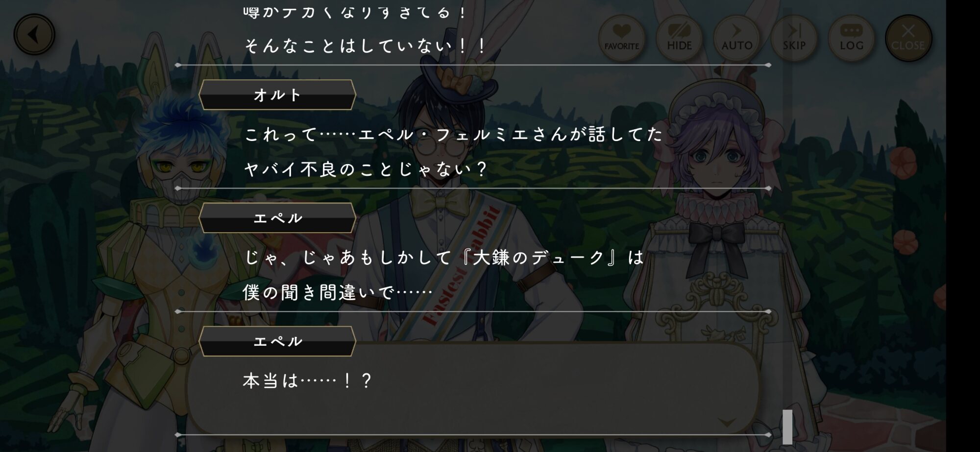Hide the dialogue interface with HIDE
This screenshot has width=980, height=452.
679,38
